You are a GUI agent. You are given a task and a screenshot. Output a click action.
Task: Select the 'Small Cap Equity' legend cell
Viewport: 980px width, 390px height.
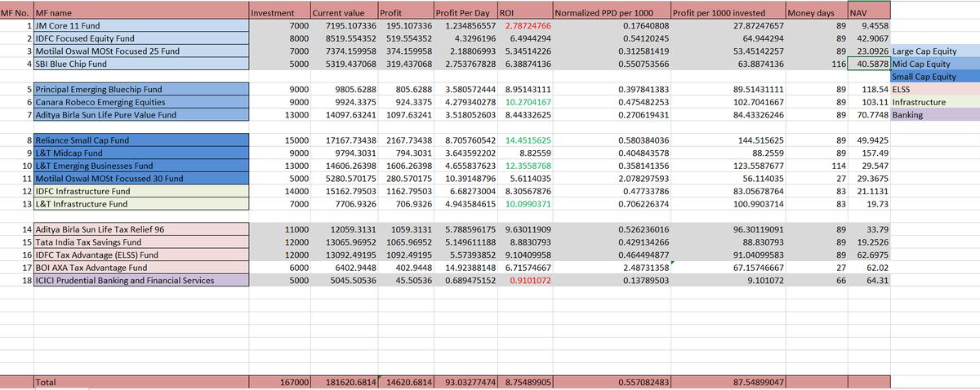(x=935, y=77)
